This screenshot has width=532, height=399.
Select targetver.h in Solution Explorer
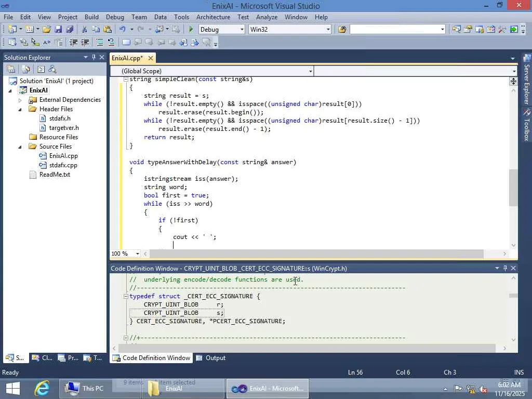pos(64,128)
